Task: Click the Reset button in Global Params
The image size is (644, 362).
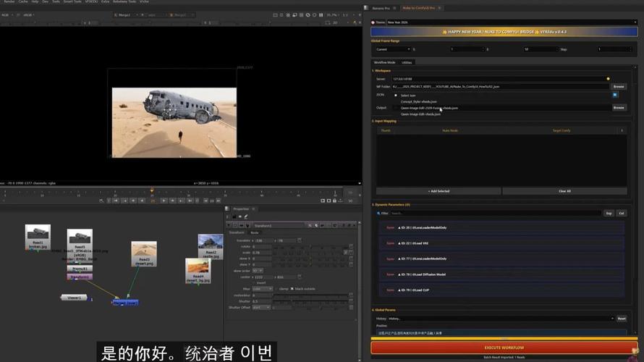Action: 622,319
